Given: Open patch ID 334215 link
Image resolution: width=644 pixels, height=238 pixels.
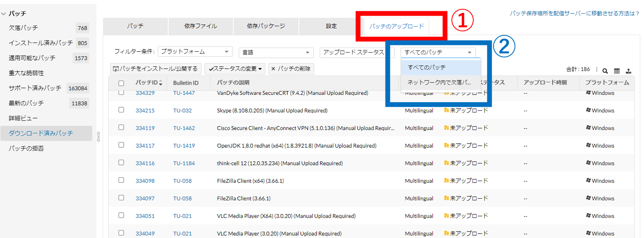Looking at the screenshot, I should point(145,110).
